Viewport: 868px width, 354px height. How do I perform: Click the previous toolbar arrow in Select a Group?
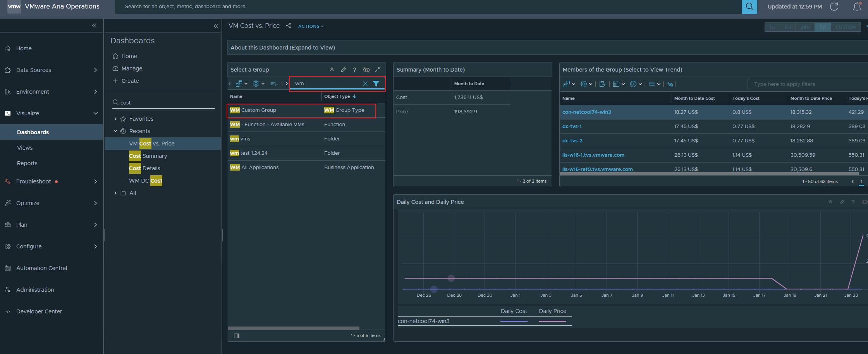pyautogui.click(x=230, y=84)
